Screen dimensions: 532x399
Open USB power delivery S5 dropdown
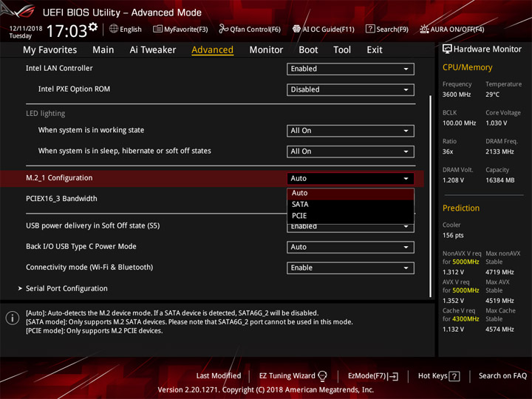coord(350,228)
